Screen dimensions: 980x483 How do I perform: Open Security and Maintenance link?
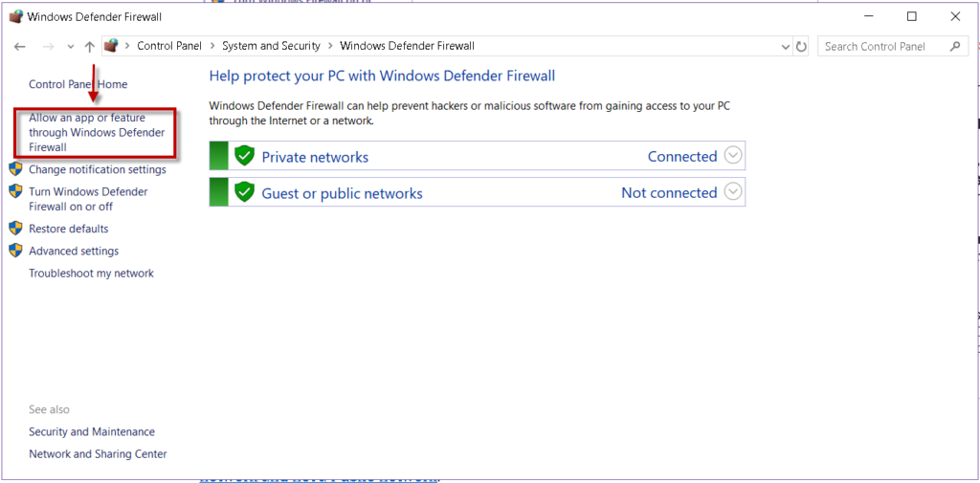point(92,431)
